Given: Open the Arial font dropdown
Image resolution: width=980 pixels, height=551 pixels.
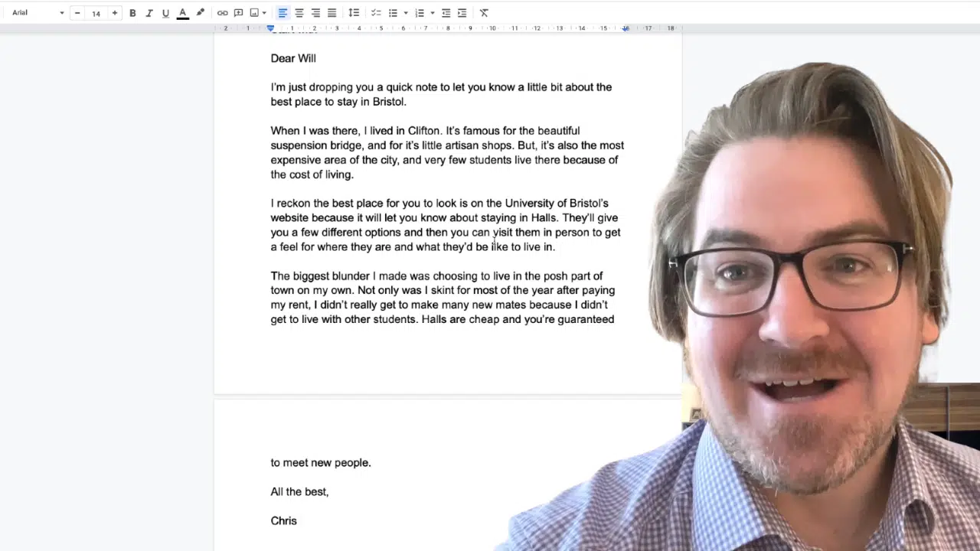Looking at the screenshot, I should [38, 13].
